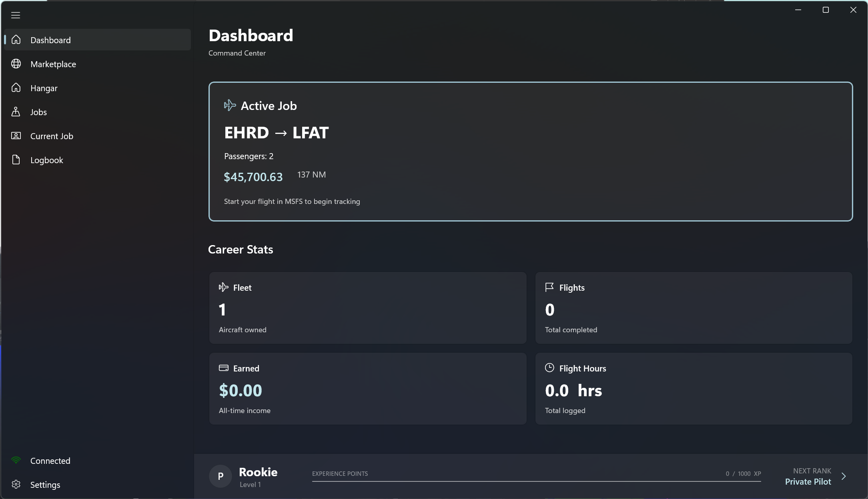Click the Flights flag icon
Viewport: 868px width, 499px height.
pyautogui.click(x=549, y=287)
